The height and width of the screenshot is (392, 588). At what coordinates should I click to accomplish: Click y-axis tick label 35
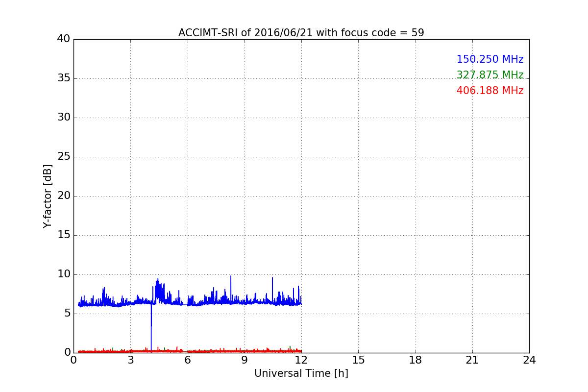click(x=64, y=78)
